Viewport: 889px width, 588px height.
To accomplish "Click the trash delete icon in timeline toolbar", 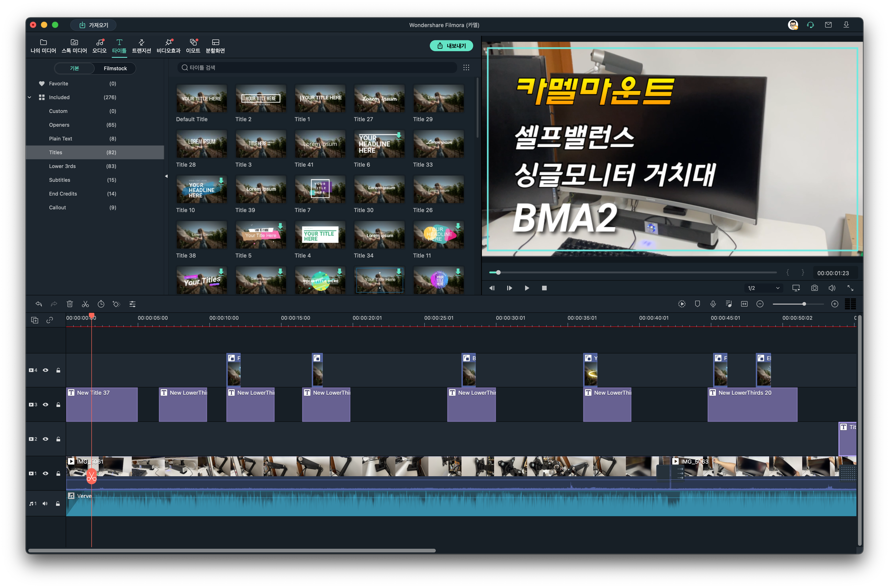I will (70, 304).
